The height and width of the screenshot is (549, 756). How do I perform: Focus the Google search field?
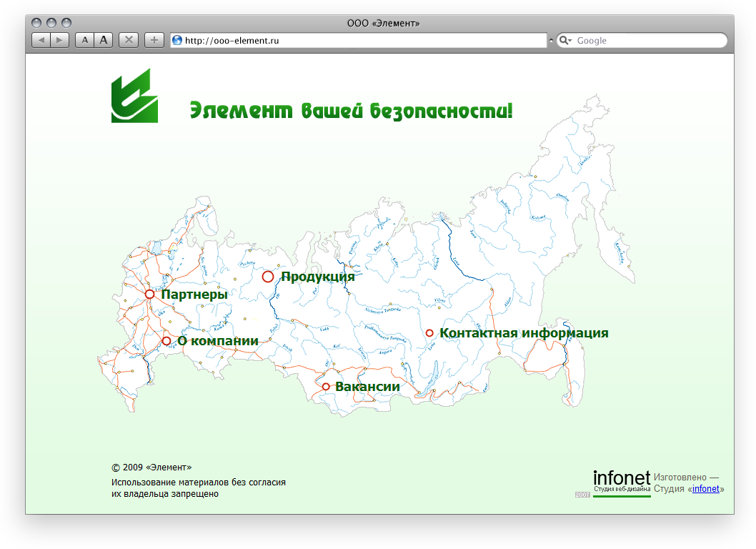point(642,40)
